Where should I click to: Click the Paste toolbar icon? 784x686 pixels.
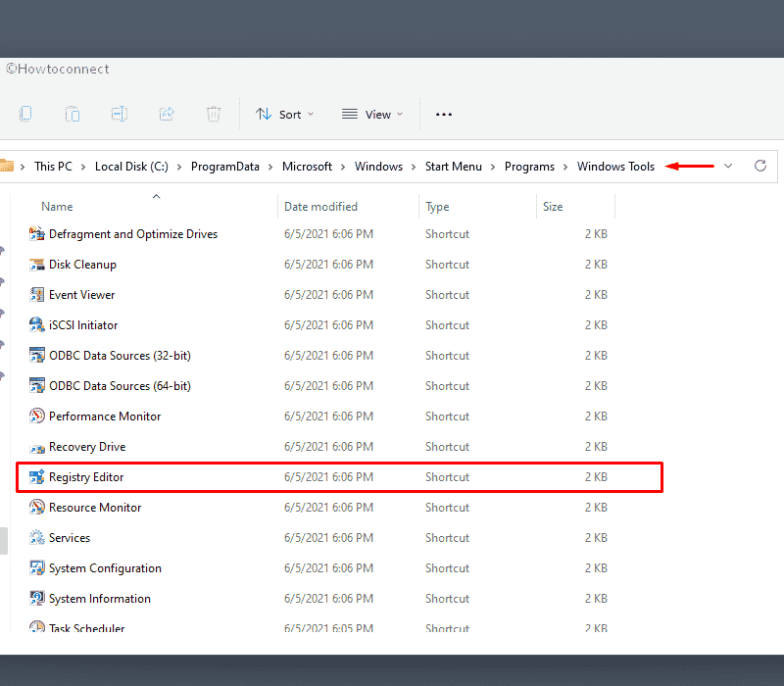(73, 114)
